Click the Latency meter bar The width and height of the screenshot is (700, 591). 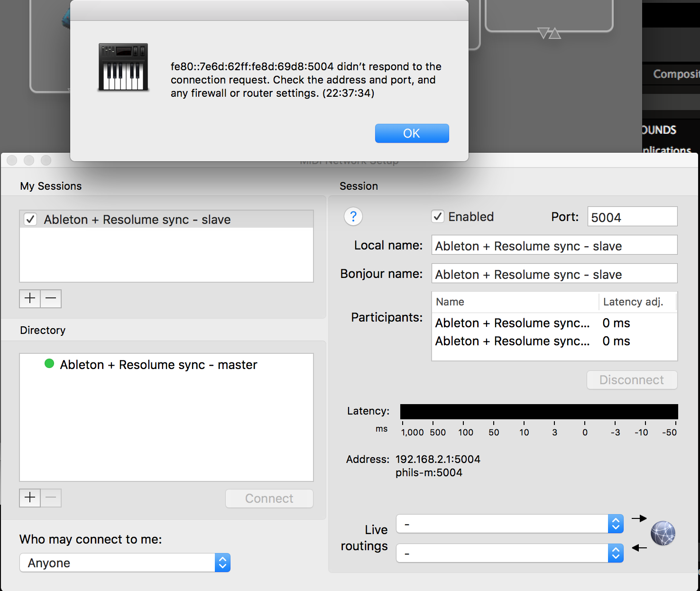tap(539, 411)
